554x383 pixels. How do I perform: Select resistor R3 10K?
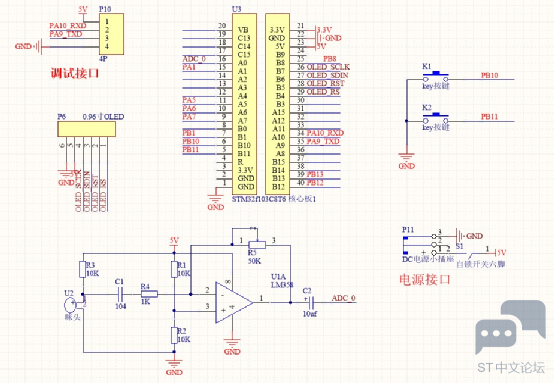click(83, 270)
